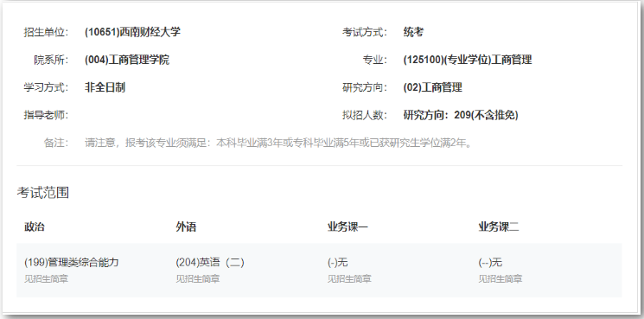644x319 pixels.
Task: Click the 院系所 label
Action: [x=51, y=60]
